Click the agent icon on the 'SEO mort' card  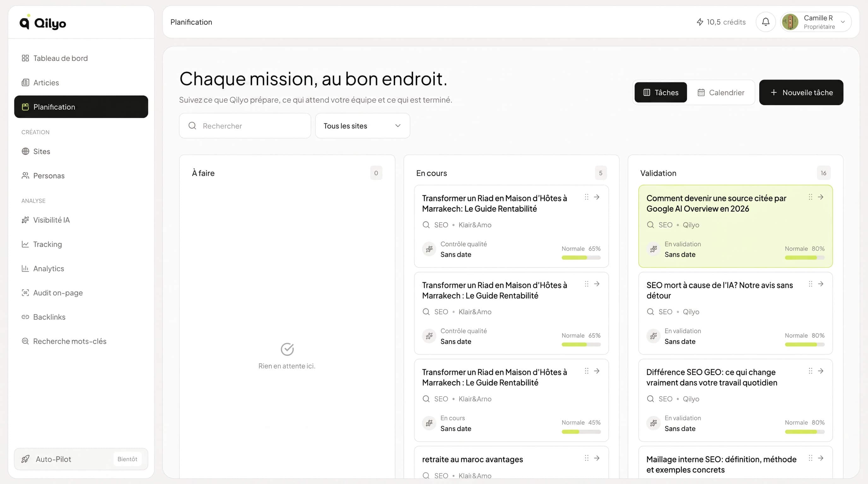tap(653, 336)
